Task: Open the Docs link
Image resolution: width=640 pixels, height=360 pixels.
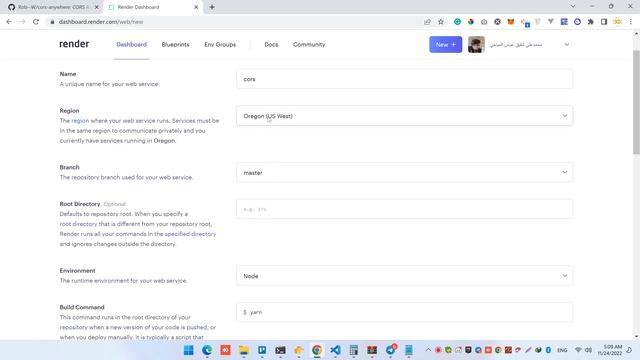Action: pos(271,44)
